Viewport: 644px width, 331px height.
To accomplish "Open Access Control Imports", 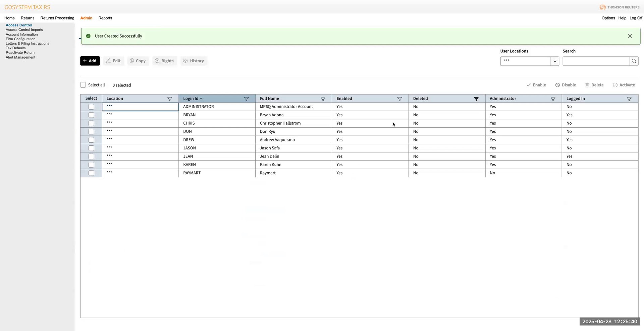I will tap(24, 30).
